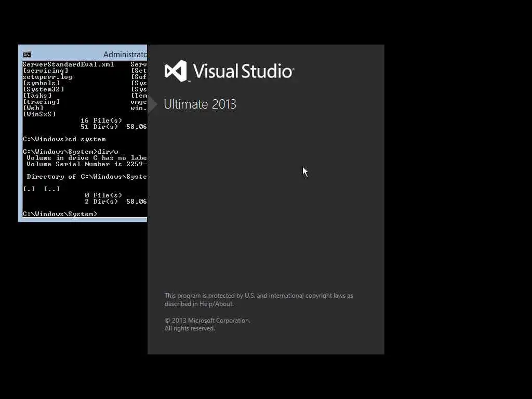Click the '[Tasks]' directory entry
Screen dimensions: 532x399
click(37, 96)
